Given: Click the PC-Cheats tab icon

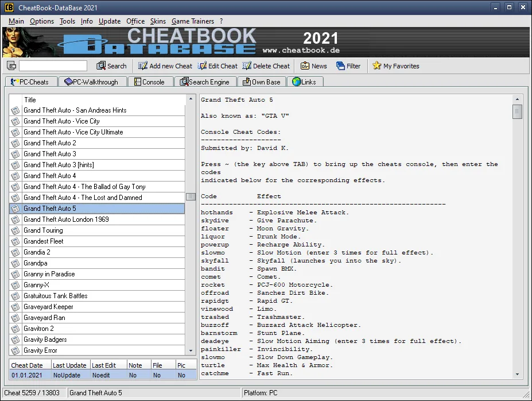Looking at the screenshot, I should pos(14,82).
